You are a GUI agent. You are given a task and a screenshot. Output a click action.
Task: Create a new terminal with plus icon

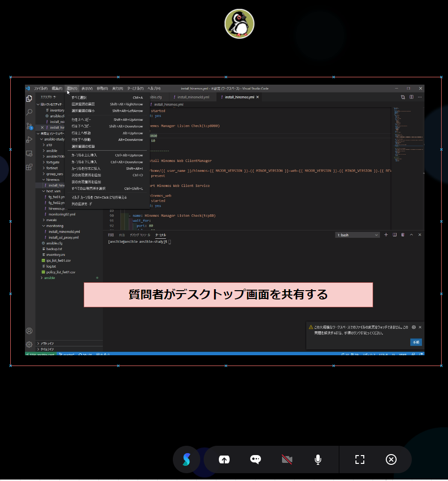pyautogui.click(x=386, y=235)
